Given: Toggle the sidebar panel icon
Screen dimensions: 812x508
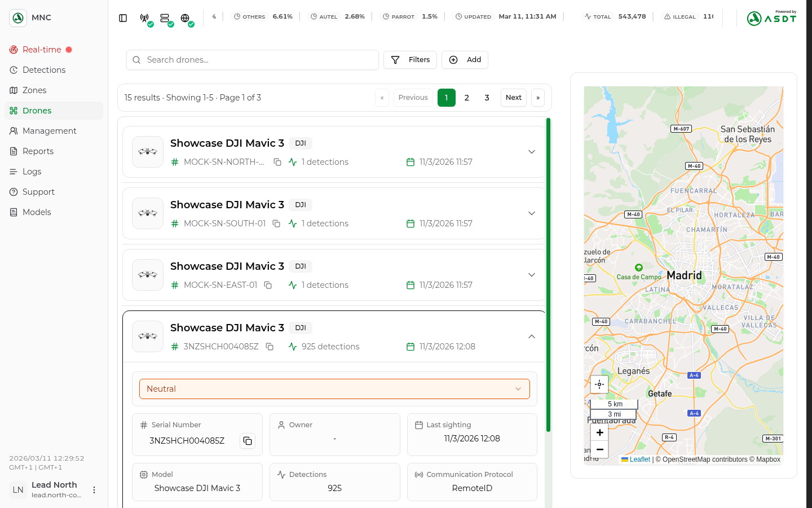Looking at the screenshot, I should tap(123, 18).
